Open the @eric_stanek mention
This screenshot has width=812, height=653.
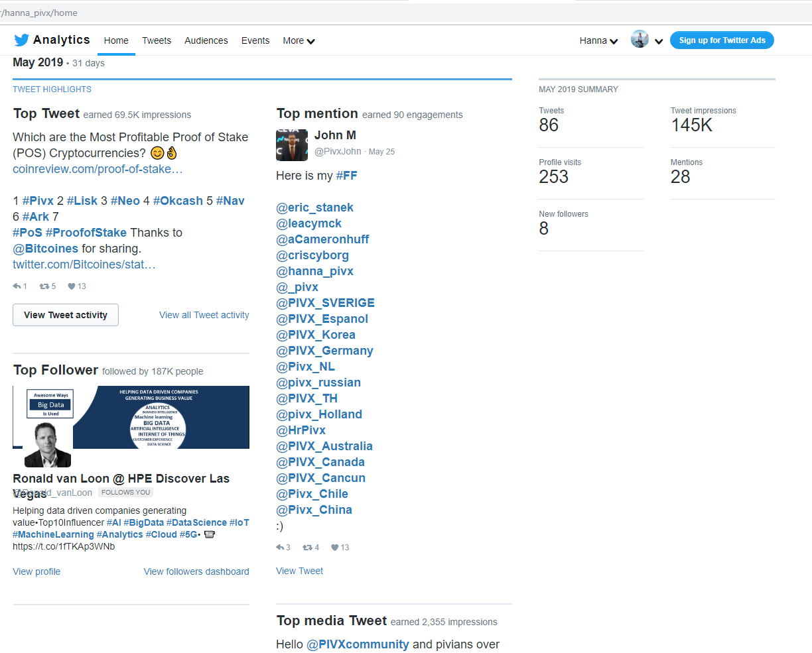(x=314, y=208)
